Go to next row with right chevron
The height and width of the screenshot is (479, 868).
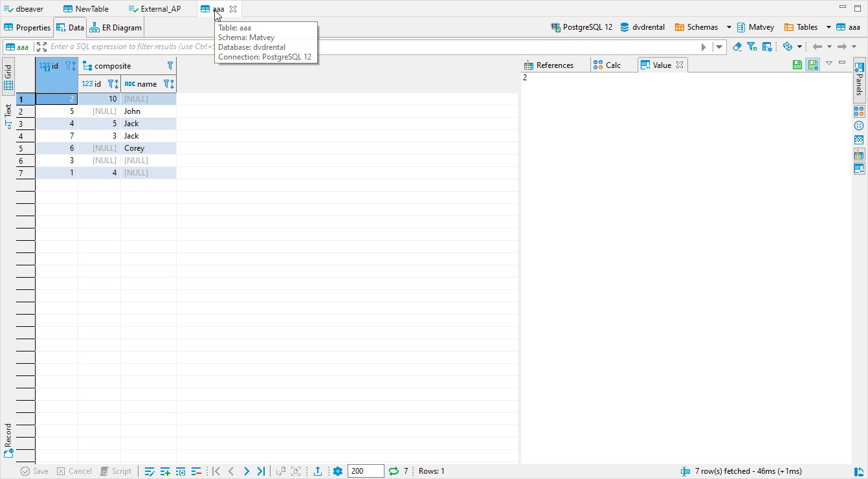click(246, 471)
